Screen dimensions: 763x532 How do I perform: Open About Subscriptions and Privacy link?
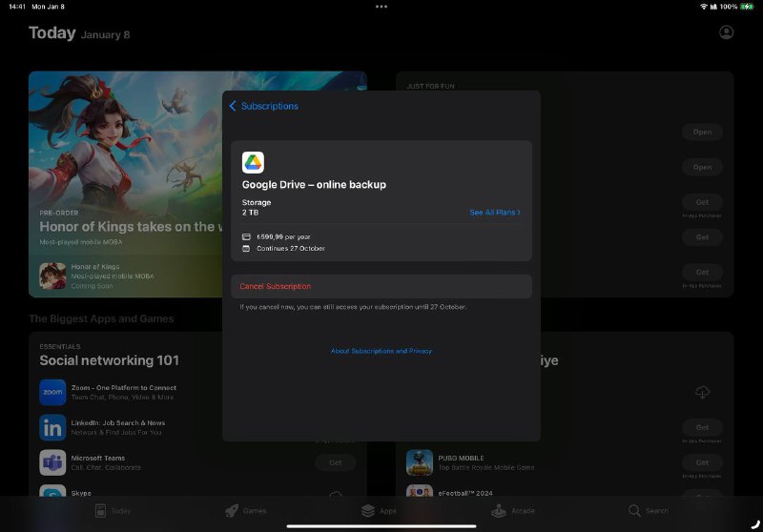[381, 351]
